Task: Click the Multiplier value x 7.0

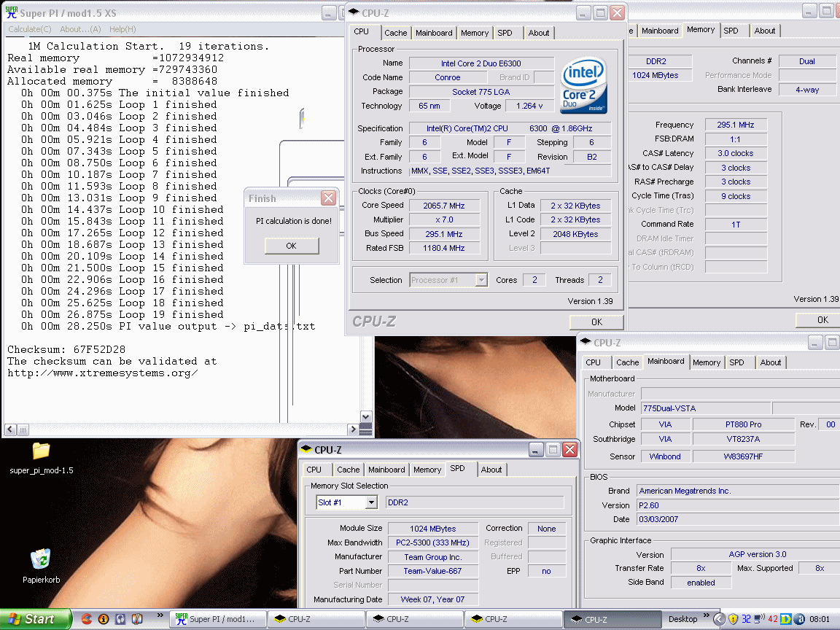Action: click(x=444, y=219)
